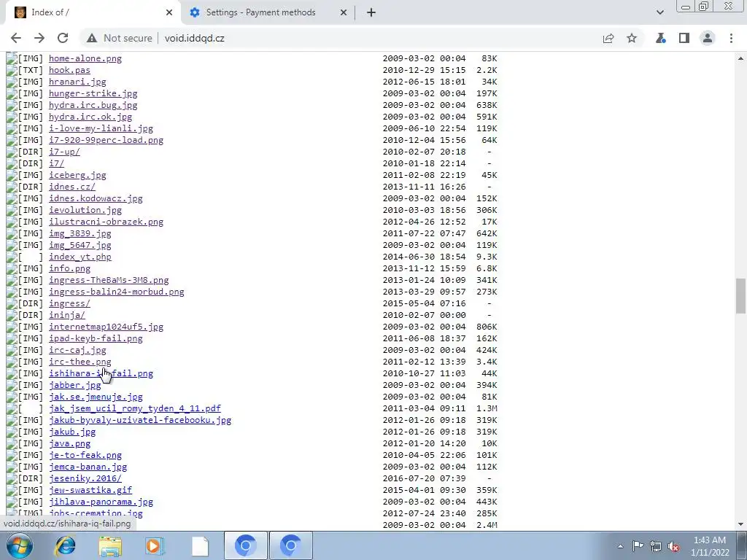The image size is (747, 560).
Task: Switch to Index of / tab
Action: pyautogui.click(x=93, y=12)
